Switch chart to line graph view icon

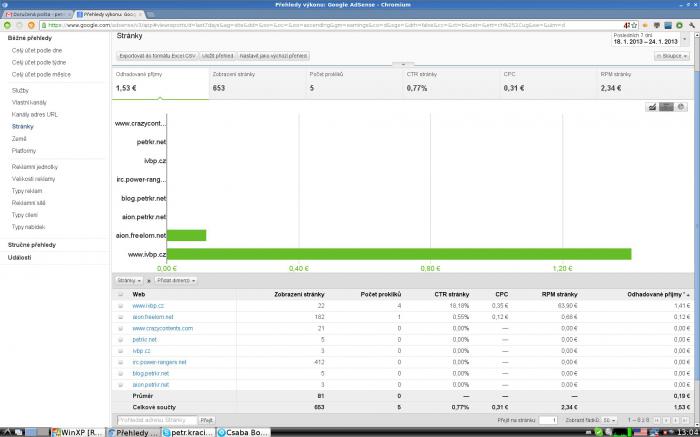coord(652,107)
